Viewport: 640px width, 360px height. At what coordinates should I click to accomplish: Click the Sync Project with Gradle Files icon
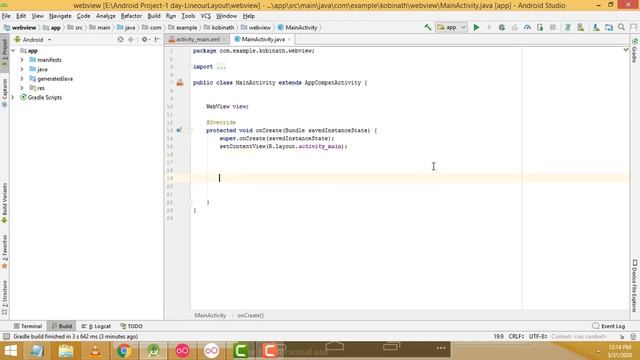pos(567,27)
